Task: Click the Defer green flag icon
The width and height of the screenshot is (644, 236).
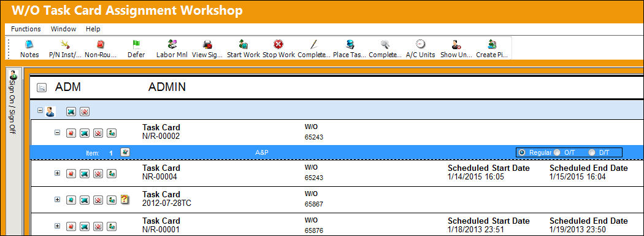Action: coord(136,44)
